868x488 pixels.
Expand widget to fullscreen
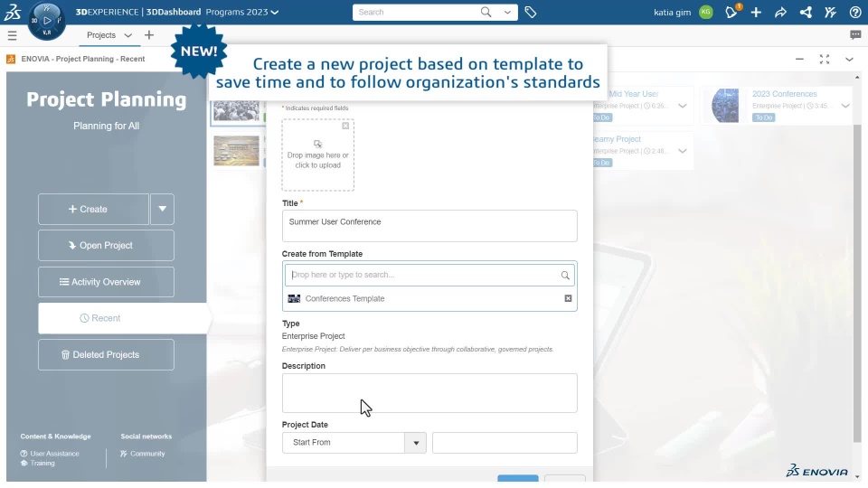(x=825, y=60)
